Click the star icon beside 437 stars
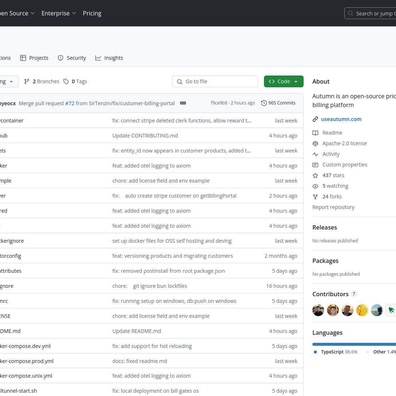The height and width of the screenshot is (396, 396). click(315, 175)
